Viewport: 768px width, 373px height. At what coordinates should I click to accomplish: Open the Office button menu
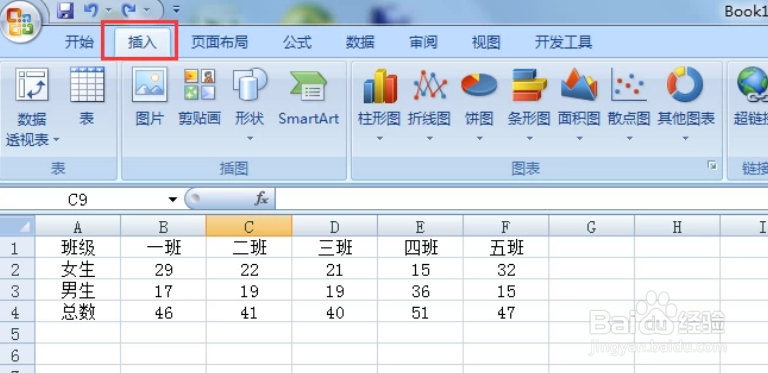pyautogui.click(x=20, y=21)
